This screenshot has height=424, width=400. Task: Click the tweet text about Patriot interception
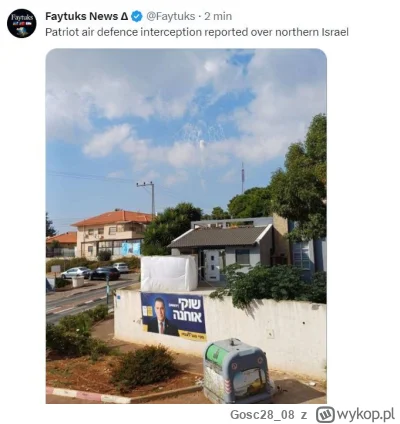[x=197, y=32]
